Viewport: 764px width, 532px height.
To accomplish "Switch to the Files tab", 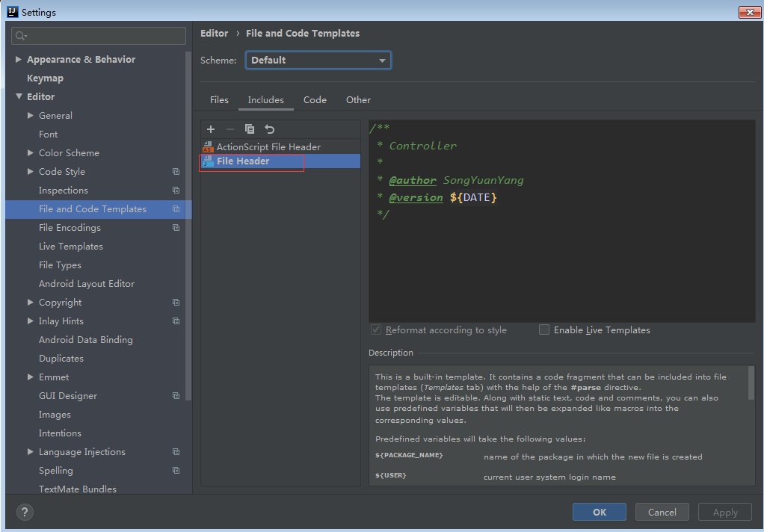I will click(x=219, y=100).
